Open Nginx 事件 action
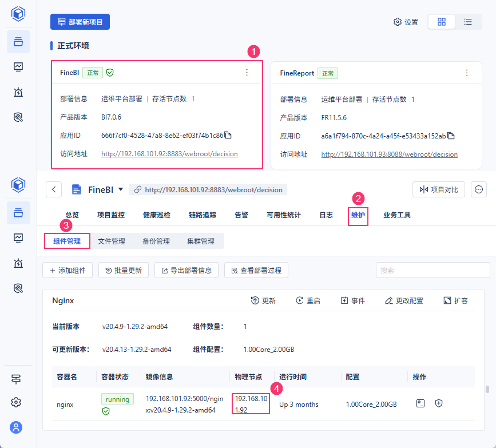This screenshot has height=448, width=496. 353,300
